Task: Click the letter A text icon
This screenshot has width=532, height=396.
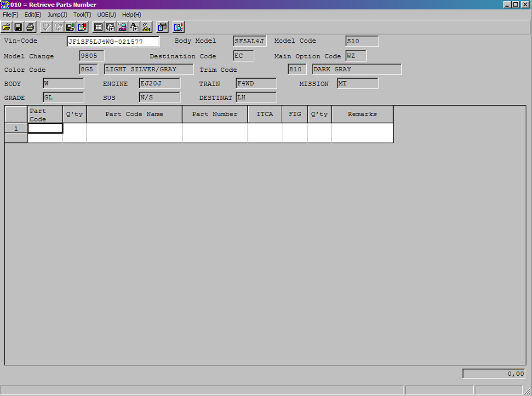Action: pyautogui.click(x=134, y=27)
